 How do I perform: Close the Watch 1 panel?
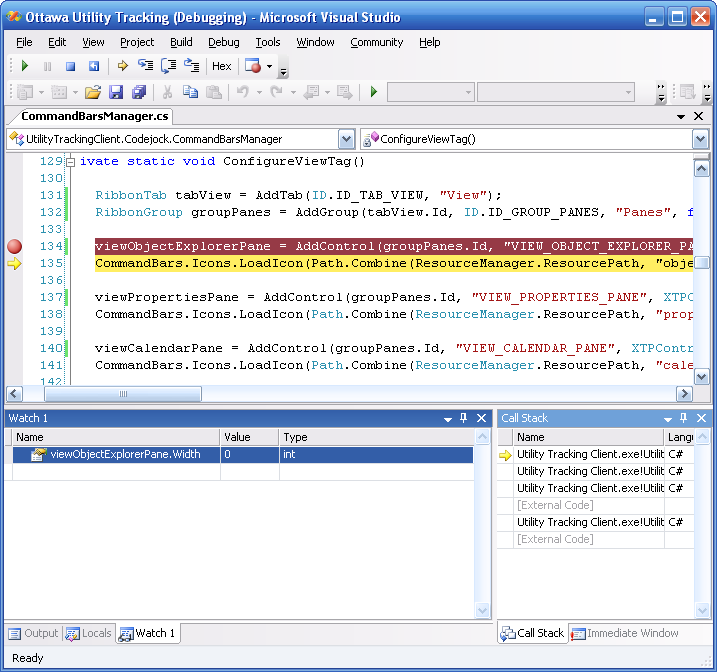click(482, 418)
